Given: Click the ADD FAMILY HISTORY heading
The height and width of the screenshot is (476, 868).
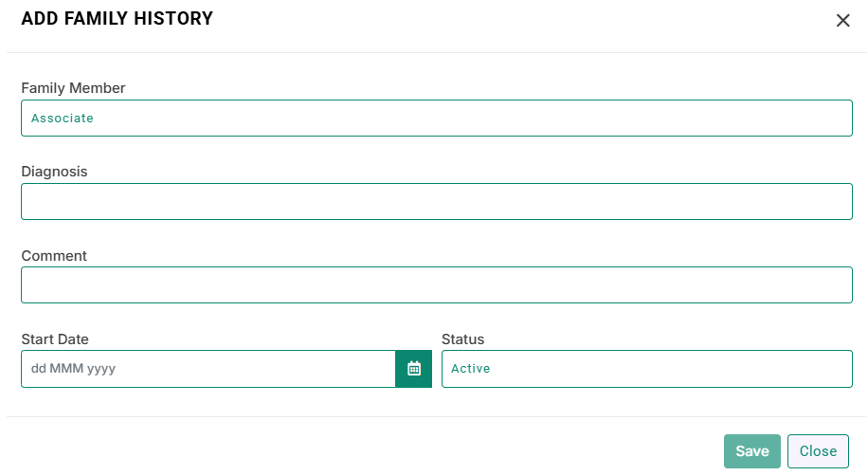Looking at the screenshot, I should click(x=117, y=19).
